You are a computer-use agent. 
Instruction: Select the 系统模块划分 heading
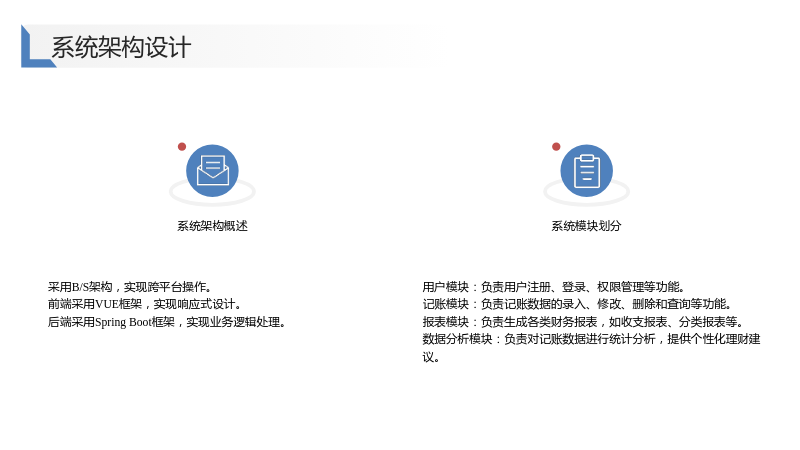586,226
